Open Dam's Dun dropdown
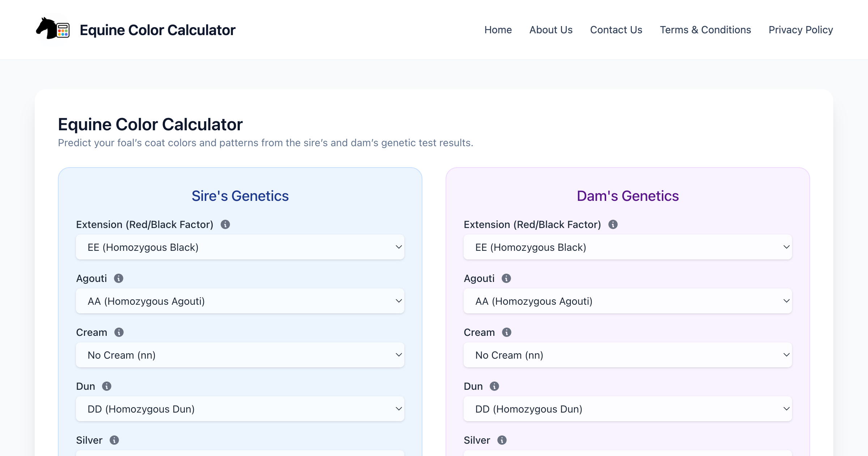 pos(627,409)
